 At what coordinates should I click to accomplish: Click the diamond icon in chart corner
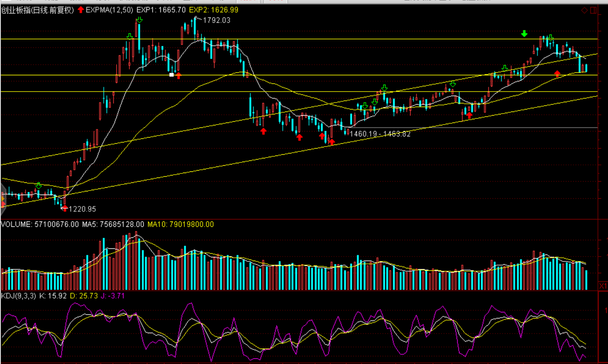[584, 10]
